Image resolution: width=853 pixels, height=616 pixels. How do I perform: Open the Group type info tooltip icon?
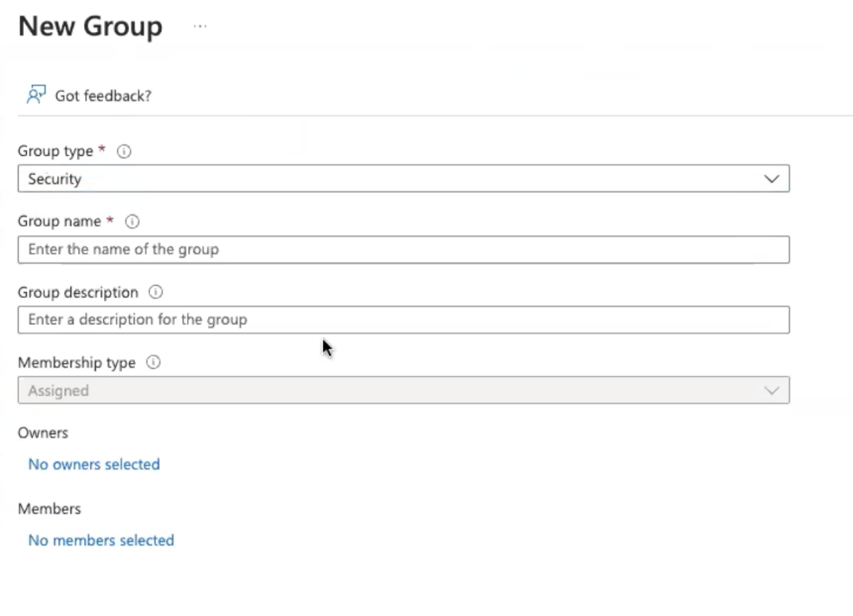[123, 151]
